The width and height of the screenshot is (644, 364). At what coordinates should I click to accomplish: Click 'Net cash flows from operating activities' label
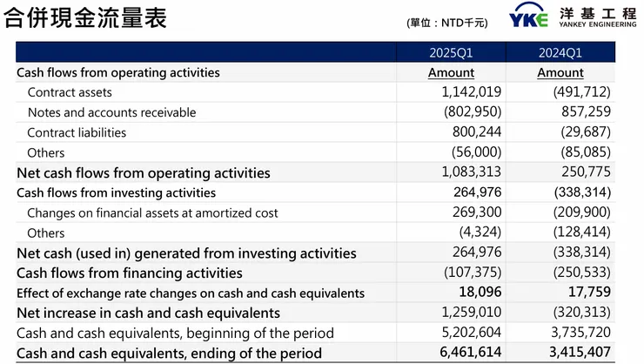(x=144, y=173)
